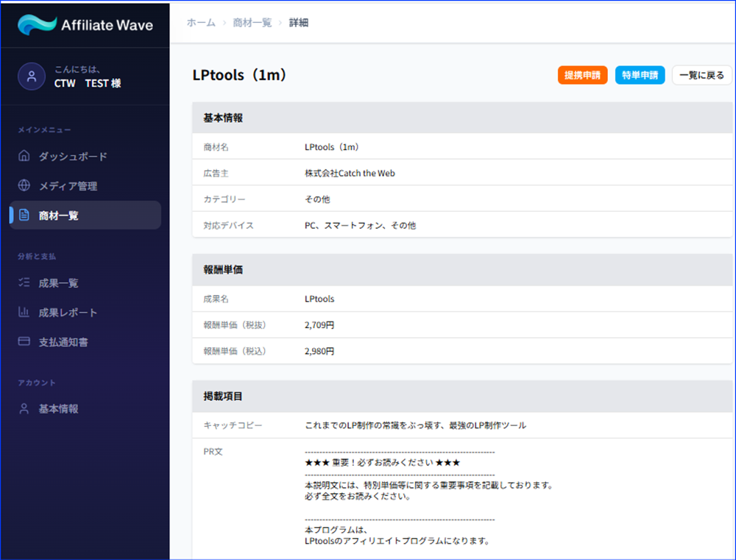Select 商材一覧 in the sidebar

click(x=85, y=216)
